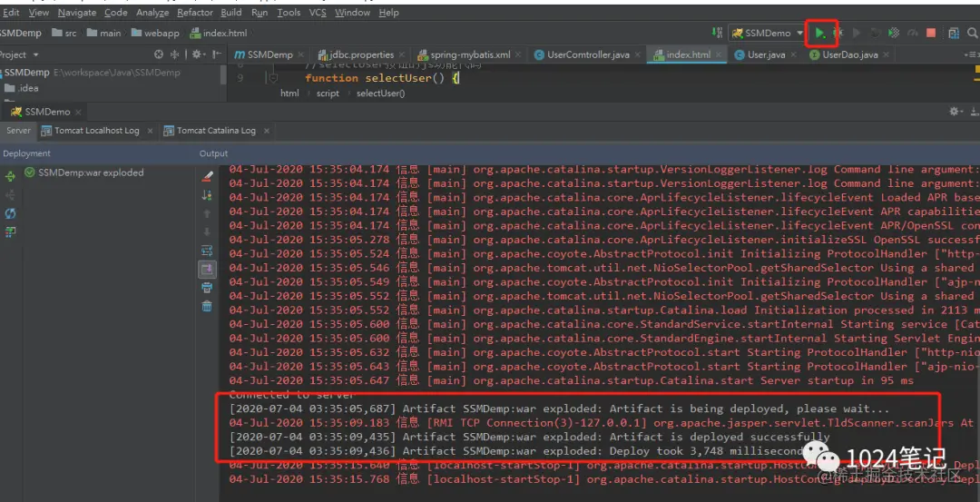
Task: Click the webapp breadcrumb in the navigation bar
Action: point(156,33)
